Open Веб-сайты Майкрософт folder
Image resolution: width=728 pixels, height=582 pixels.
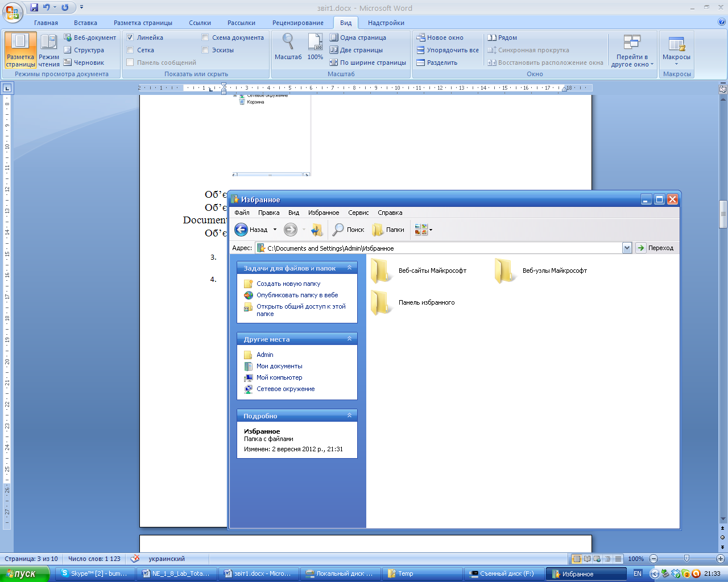pos(419,271)
